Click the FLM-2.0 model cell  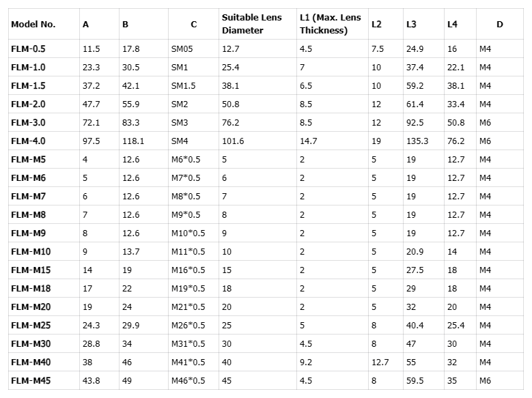28,104
